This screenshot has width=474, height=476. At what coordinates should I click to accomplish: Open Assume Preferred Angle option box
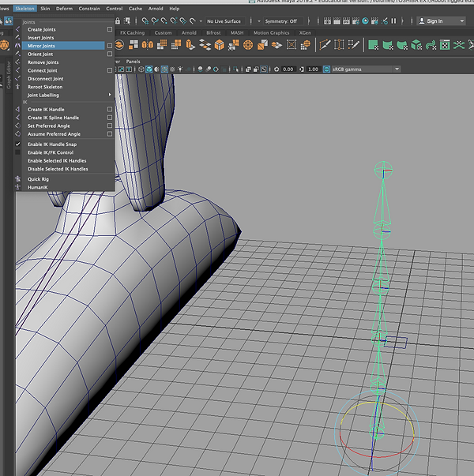[110, 134]
